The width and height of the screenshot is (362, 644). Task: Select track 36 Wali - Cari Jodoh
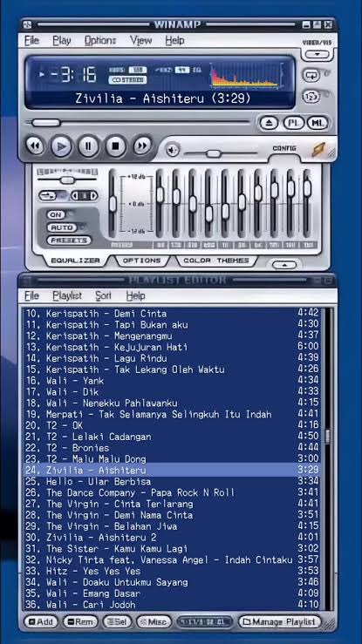coord(171,605)
